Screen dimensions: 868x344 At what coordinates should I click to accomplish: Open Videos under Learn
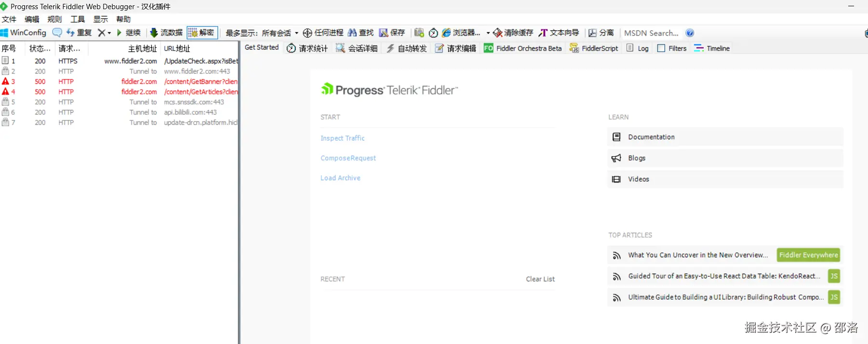[x=725, y=179]
